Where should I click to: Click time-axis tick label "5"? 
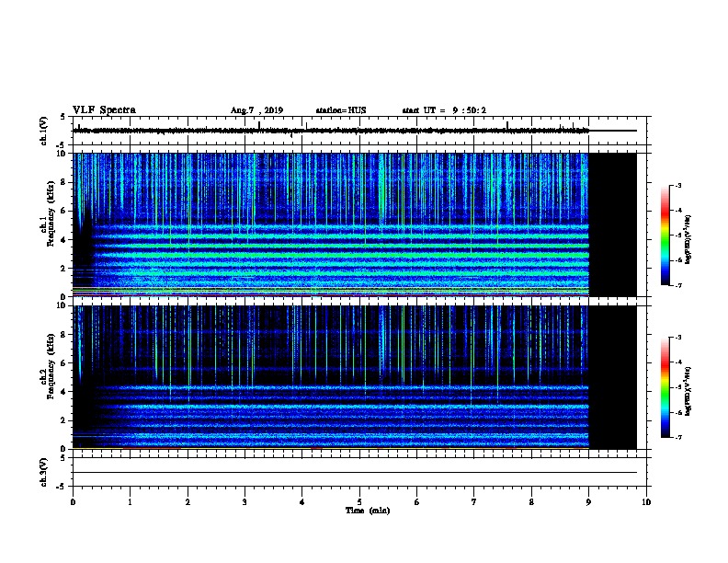click(359, 501)
